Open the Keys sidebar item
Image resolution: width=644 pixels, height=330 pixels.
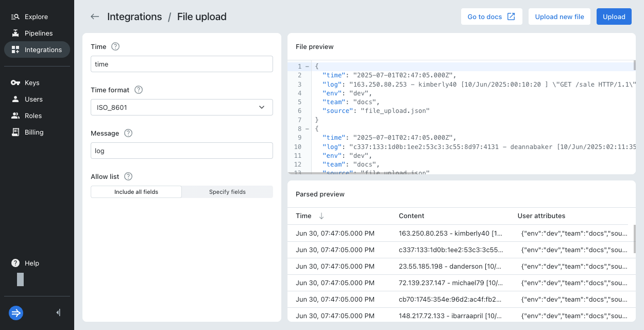point(37,82)
